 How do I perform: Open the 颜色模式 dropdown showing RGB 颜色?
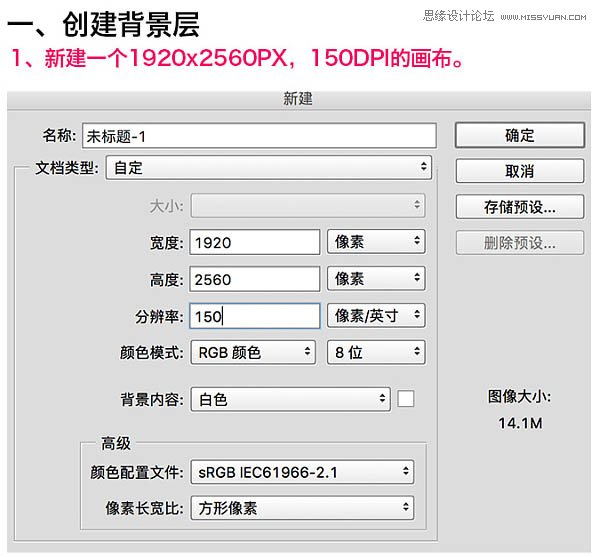pyautogui.click(x=253, y=352)
